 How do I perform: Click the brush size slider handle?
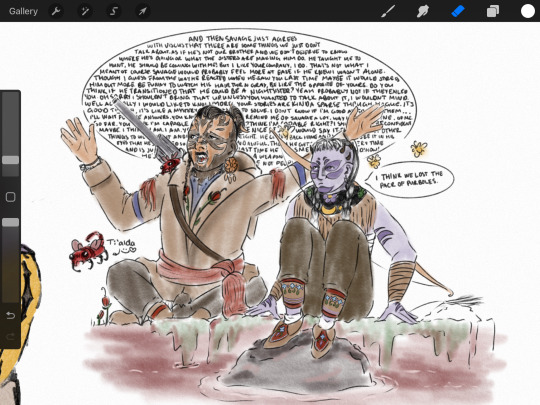pos(10,160)
